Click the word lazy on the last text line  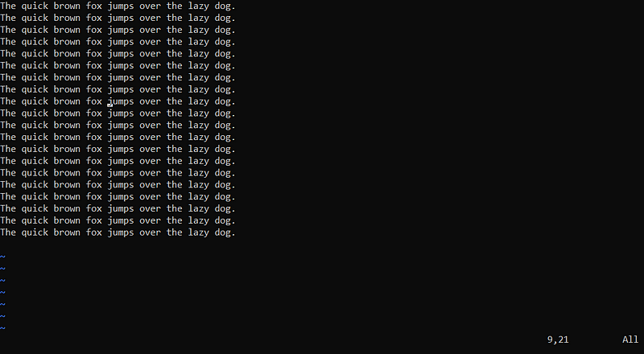coord(198,233)
